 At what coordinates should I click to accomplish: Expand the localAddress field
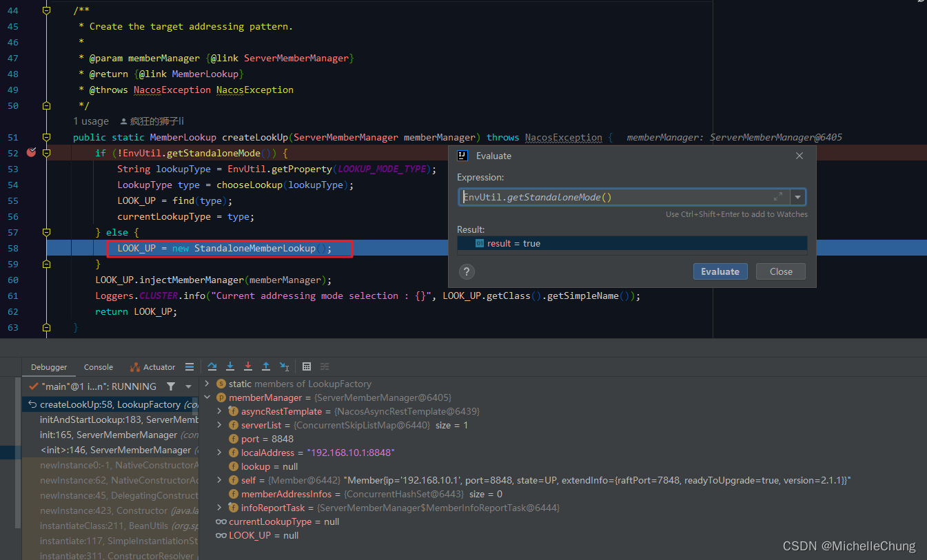coord(220,453)
